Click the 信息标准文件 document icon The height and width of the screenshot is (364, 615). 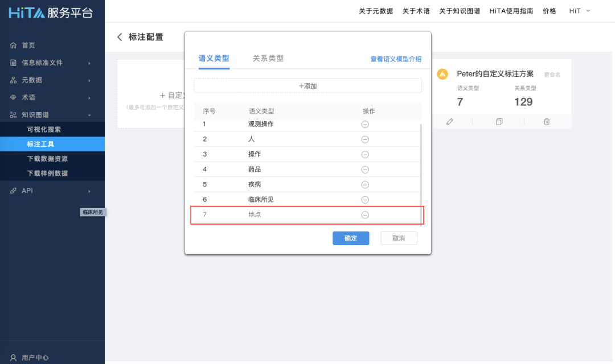13,63
